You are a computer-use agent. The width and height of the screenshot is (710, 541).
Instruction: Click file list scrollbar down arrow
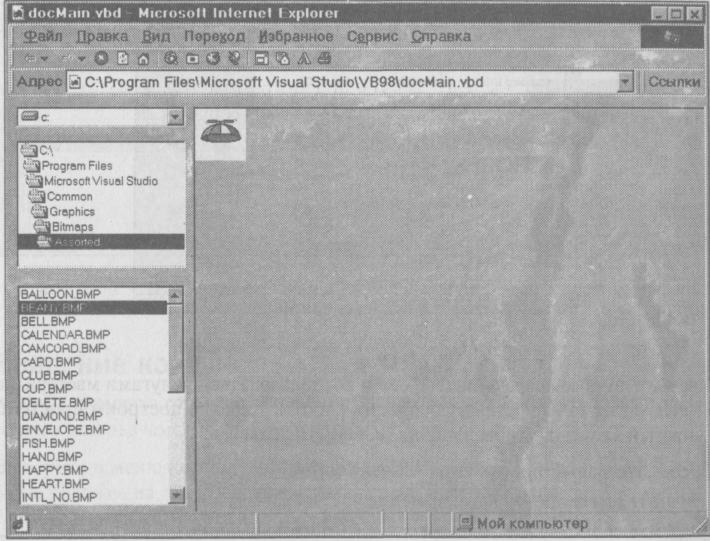pyautogui.click(x=176, y=495)
